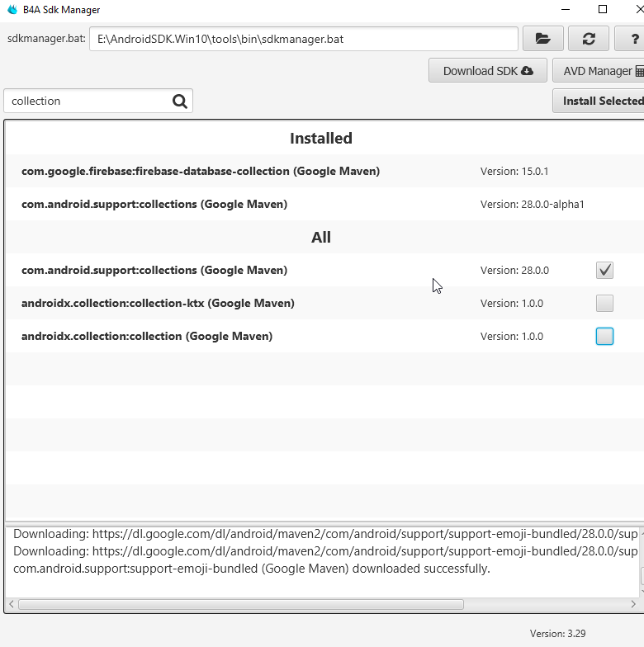
Task: Click 'Version: 28.0.0-alpha1' text
Action: 532,205
